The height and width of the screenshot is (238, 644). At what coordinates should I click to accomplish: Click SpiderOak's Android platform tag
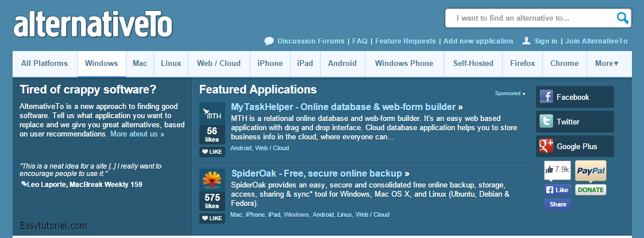[x=323, y=214]
